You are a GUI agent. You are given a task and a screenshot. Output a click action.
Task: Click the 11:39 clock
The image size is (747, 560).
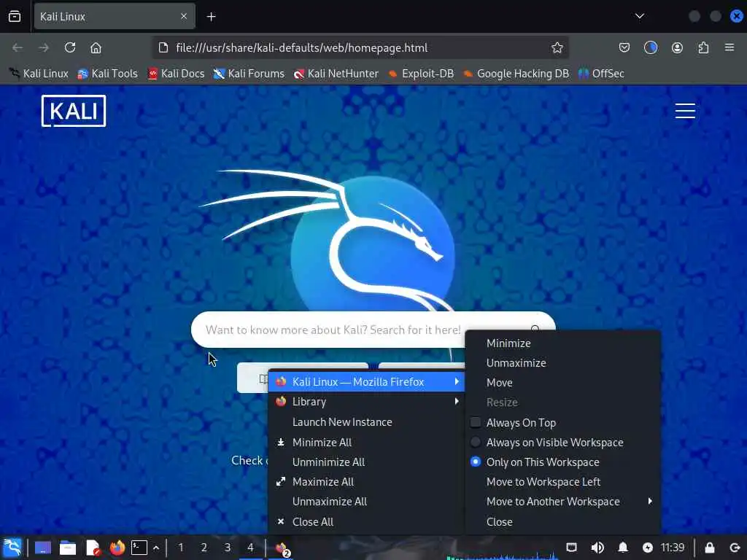pos(672,548)
